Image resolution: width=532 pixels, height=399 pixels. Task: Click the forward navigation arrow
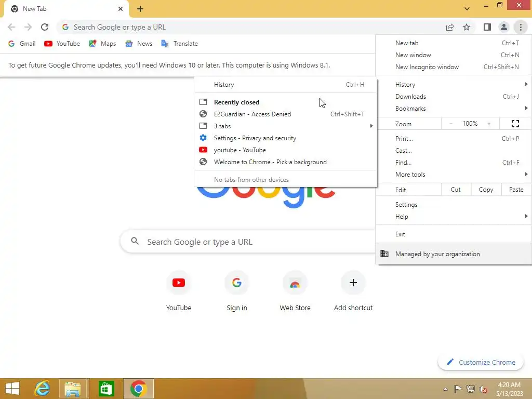click(x=28, y=27)
